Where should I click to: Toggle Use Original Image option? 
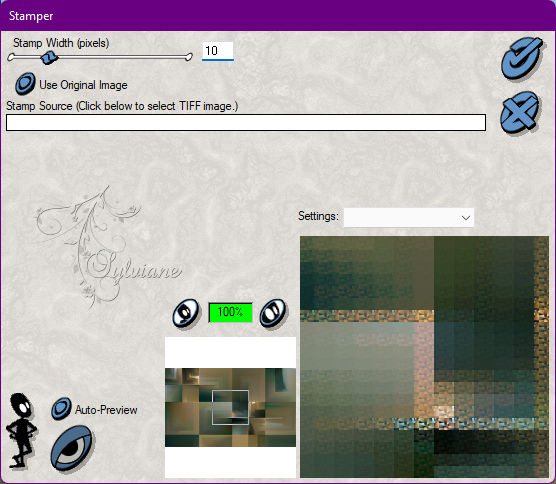[25, 84]
